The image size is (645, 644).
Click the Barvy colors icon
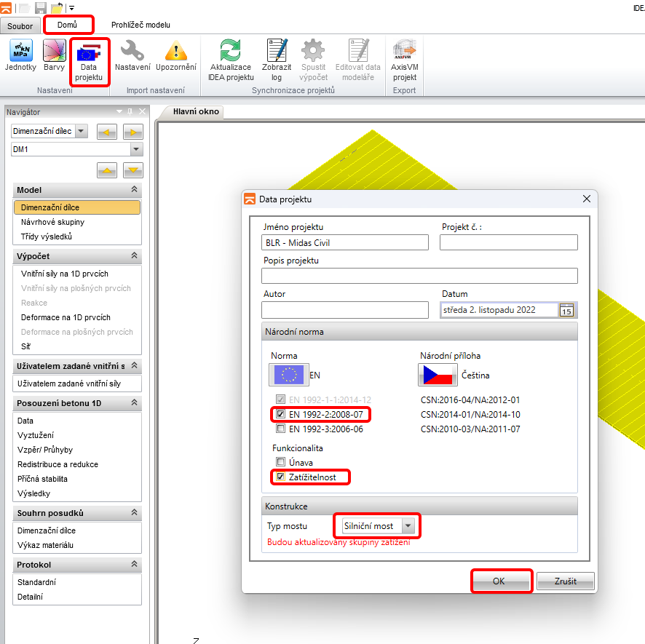pos(55,58)
